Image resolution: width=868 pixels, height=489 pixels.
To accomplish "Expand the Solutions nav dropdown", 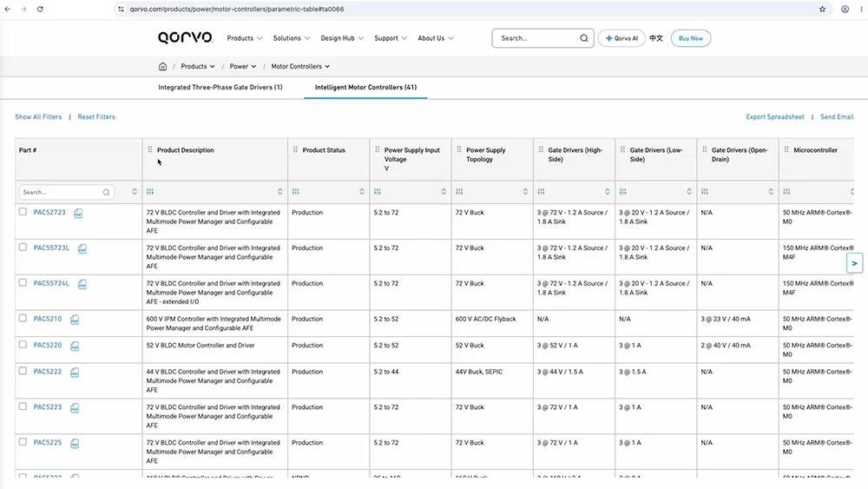I will (292, 38).
